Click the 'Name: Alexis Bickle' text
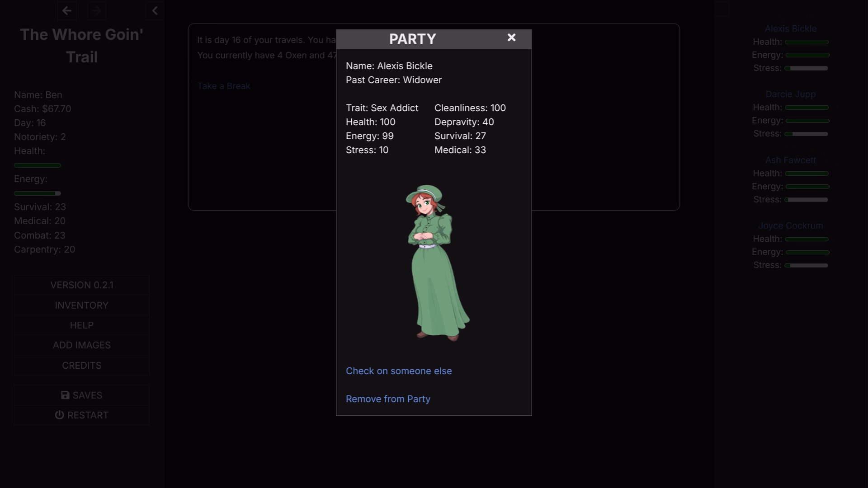The width and height of the screenshot is (868, 488). pos(389,66)
